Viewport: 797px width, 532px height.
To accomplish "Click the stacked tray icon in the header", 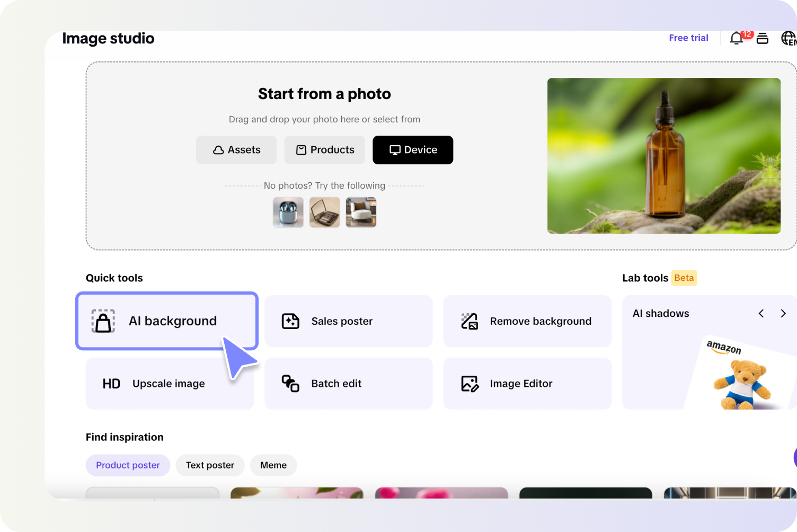I will [763, 38].
